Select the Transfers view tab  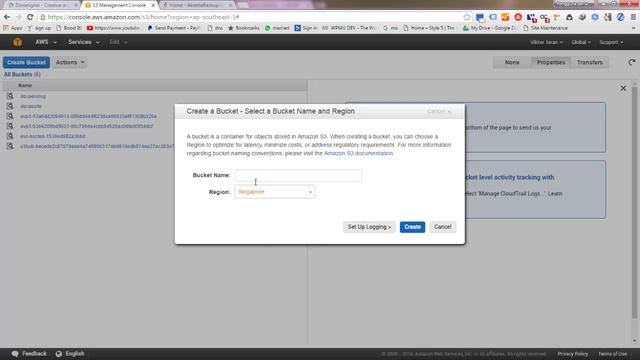(x=589, y=62)
